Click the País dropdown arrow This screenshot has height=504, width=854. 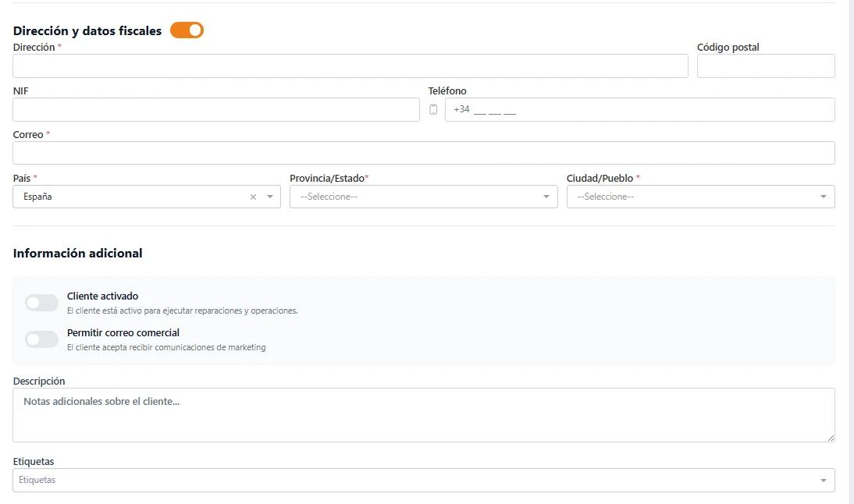[270, 197]
